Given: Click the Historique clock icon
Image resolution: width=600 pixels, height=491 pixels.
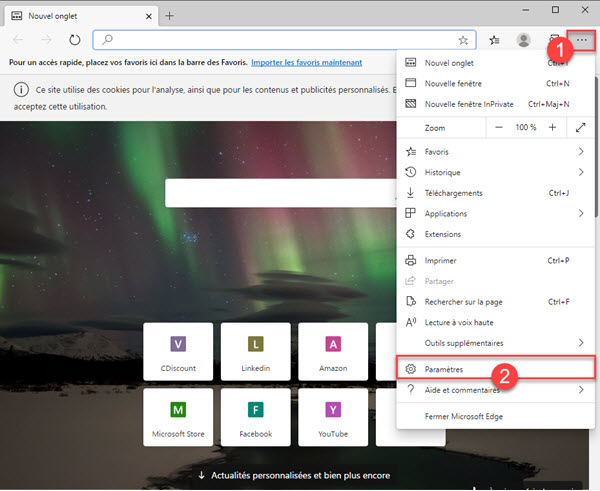Looking at the screenshot, I should 411,172.
